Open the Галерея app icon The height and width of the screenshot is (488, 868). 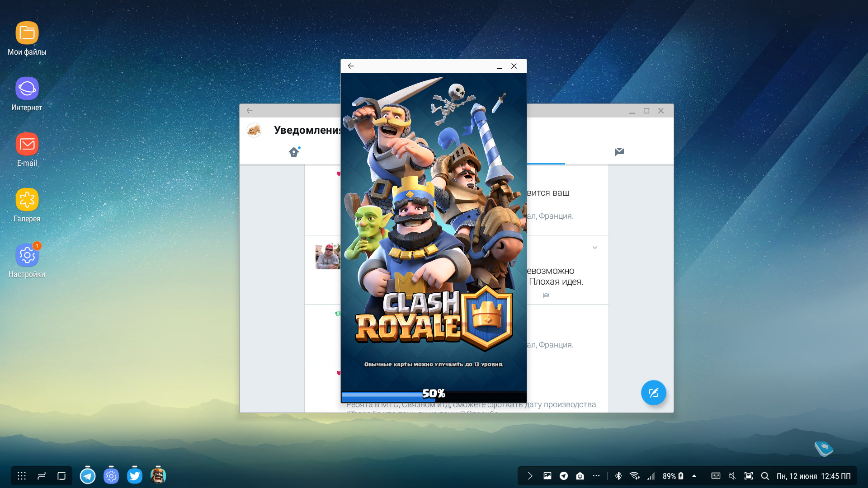[x=27, y=200]
